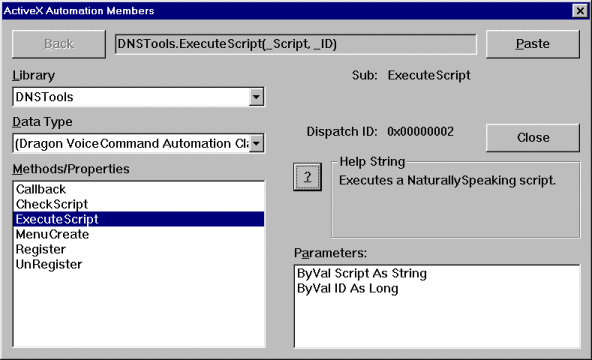Image resolution: width=592 pixels, height=360 pixels.
Task: Click the help string 'Executes a NaturallySpeaking script.'
Action: pyautogui.click(x=447, y=180)
